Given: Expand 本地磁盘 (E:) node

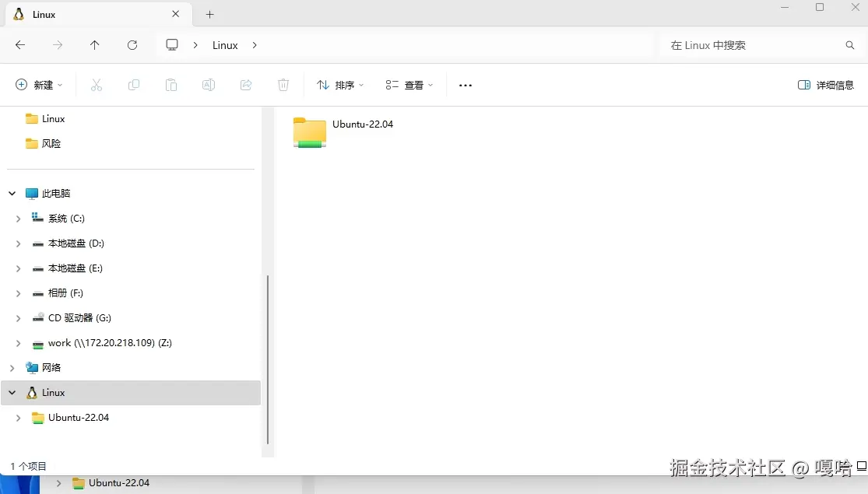Looking at the screenshot, I should tap(18, 268).
